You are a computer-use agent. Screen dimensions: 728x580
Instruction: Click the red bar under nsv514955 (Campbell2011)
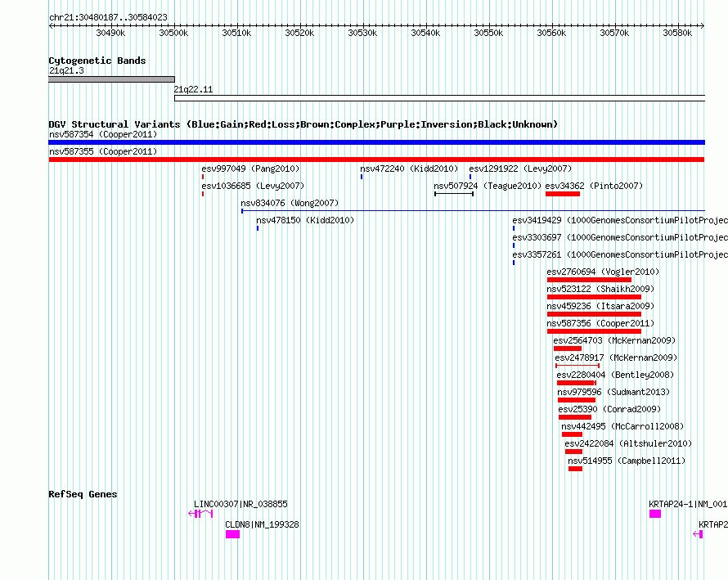[575, 469]
